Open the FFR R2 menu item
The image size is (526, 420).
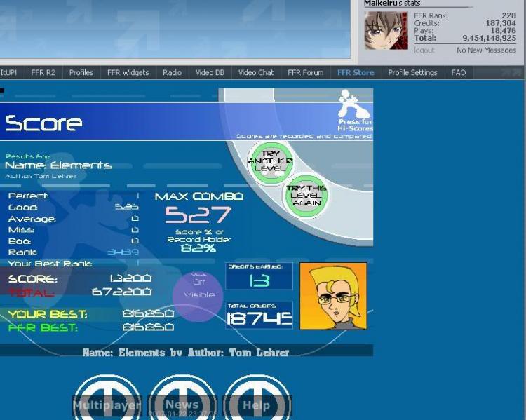click(x=43, y=72)
